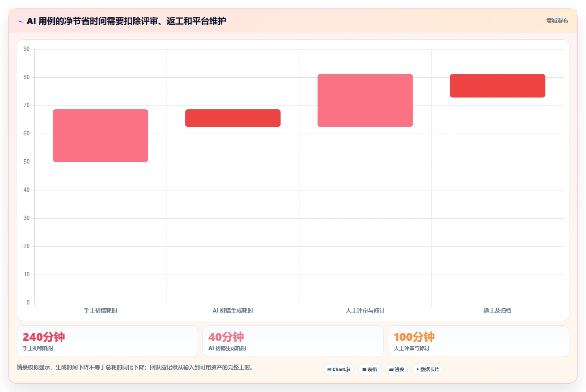Click x-axis label AI 初稿生成耗时
Image resolution: width=586 pixels, height=392 pixels.
[233, 310]
